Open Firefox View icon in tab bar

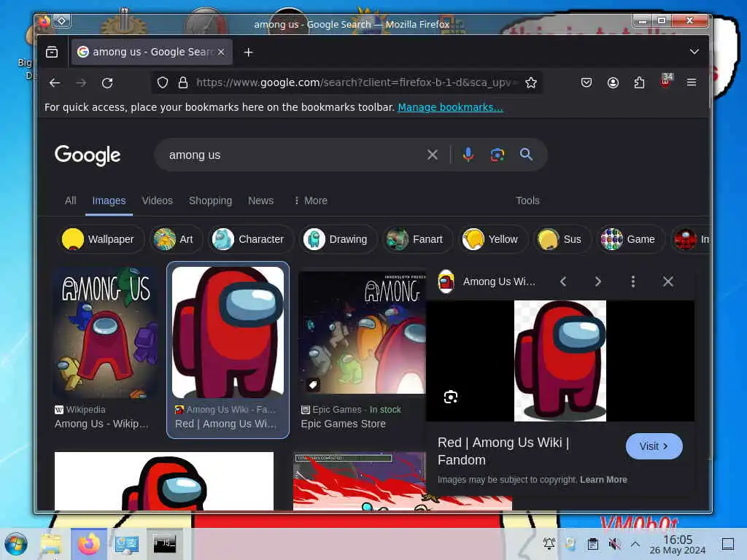[52, 52]
